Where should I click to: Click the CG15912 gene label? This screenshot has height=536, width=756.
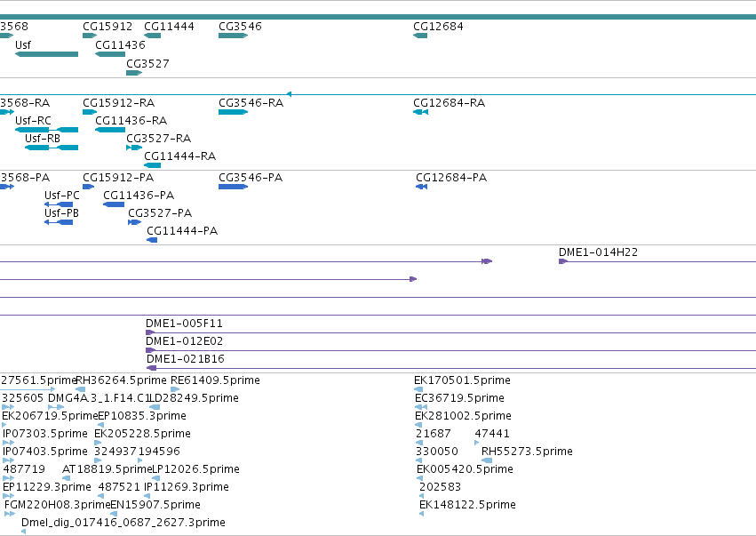[107, 26]
